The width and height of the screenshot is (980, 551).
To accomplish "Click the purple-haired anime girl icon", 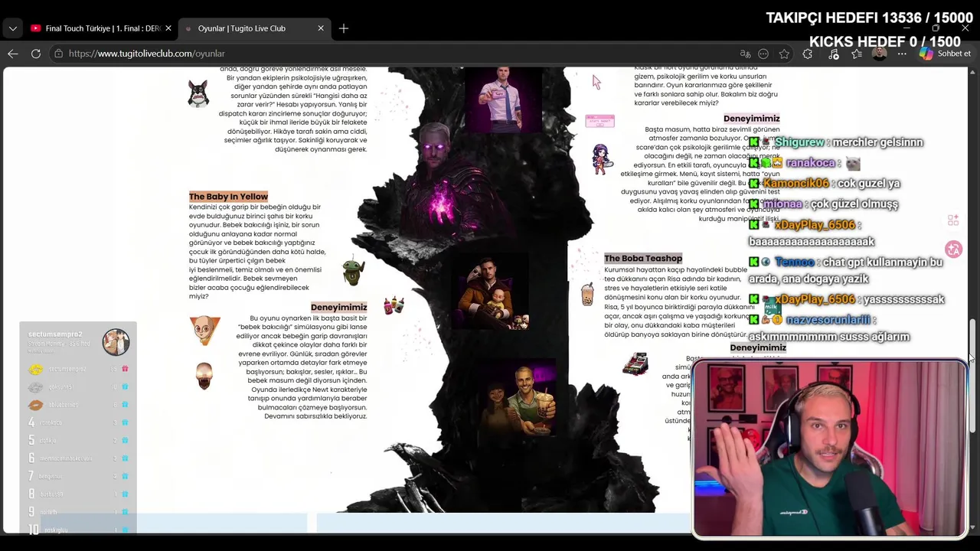I will 601,159.
